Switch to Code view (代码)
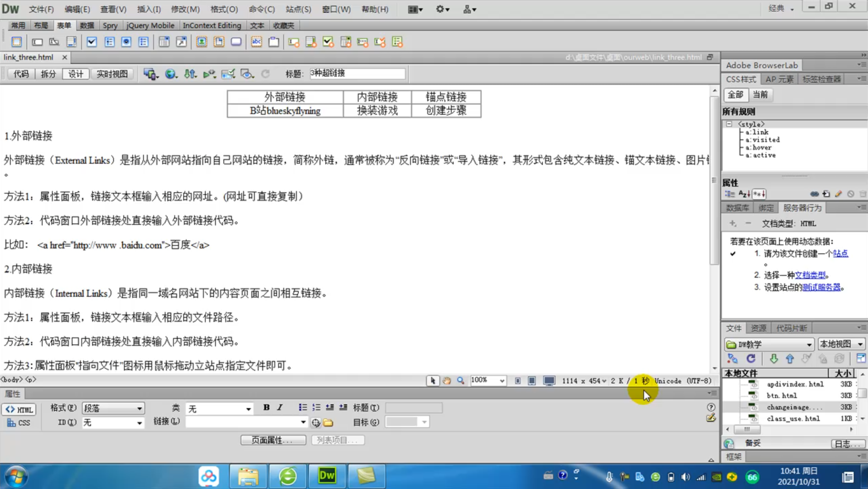The height and width of the screenshot is (489, 868). (x=21, y=74)
